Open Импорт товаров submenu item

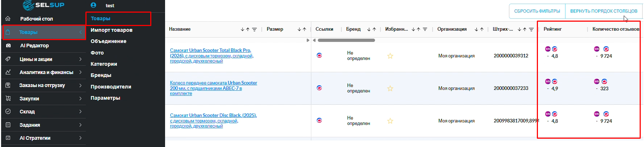pyautogui.click(x=111, y=30)
